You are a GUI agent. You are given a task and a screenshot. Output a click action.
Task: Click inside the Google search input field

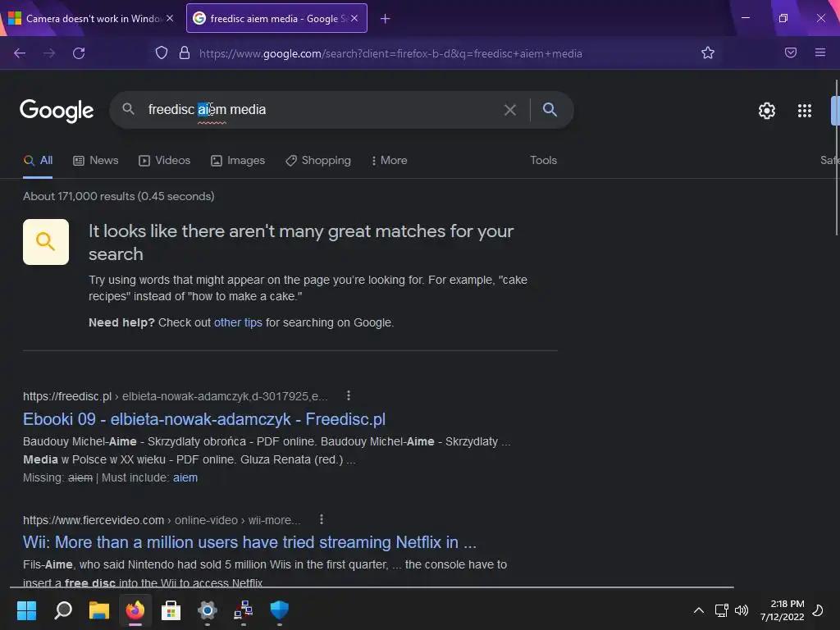tap(322, 109)
